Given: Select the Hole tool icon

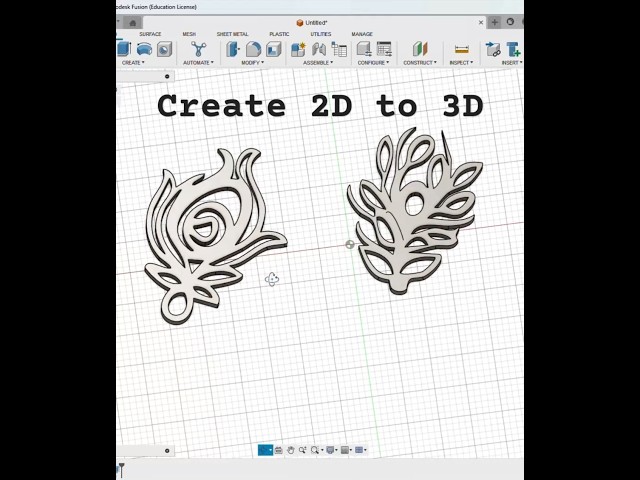Looking at the screenshot, I should click(x=164, y=49).
